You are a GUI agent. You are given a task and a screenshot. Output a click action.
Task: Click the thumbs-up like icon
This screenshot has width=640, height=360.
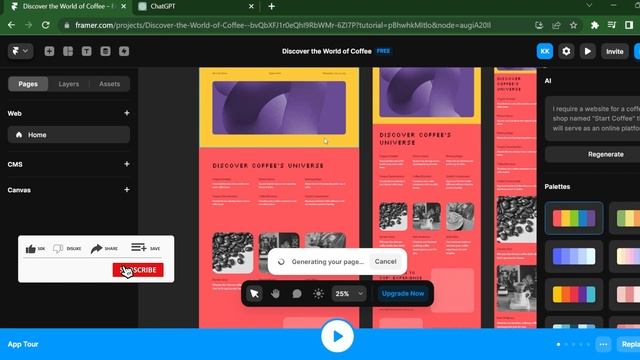tap(31, 249)
